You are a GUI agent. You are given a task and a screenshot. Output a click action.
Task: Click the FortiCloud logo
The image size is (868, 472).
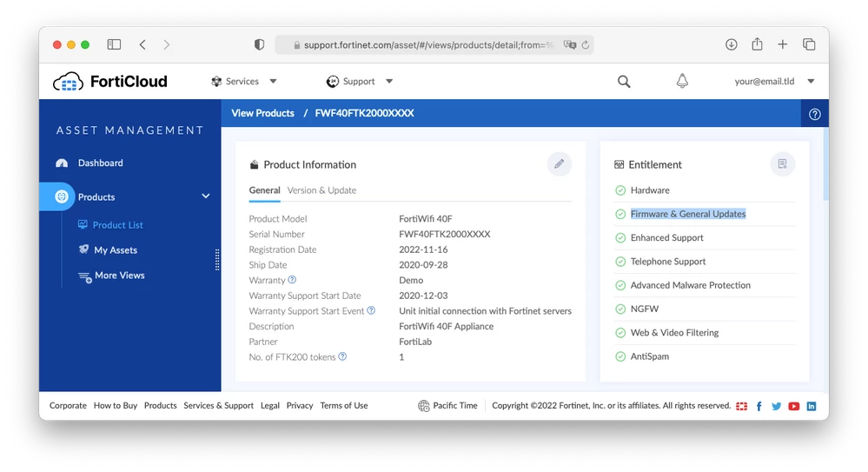click(x=109, y=82)
